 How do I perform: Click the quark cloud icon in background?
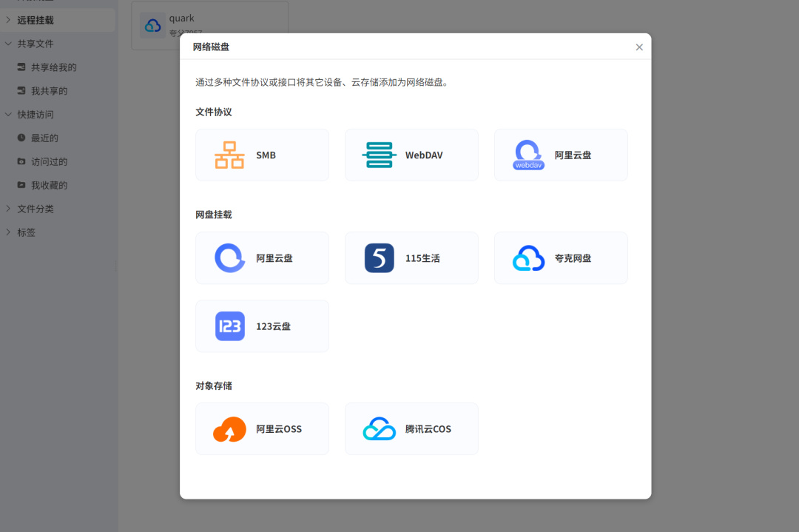[x=153, y=25]
